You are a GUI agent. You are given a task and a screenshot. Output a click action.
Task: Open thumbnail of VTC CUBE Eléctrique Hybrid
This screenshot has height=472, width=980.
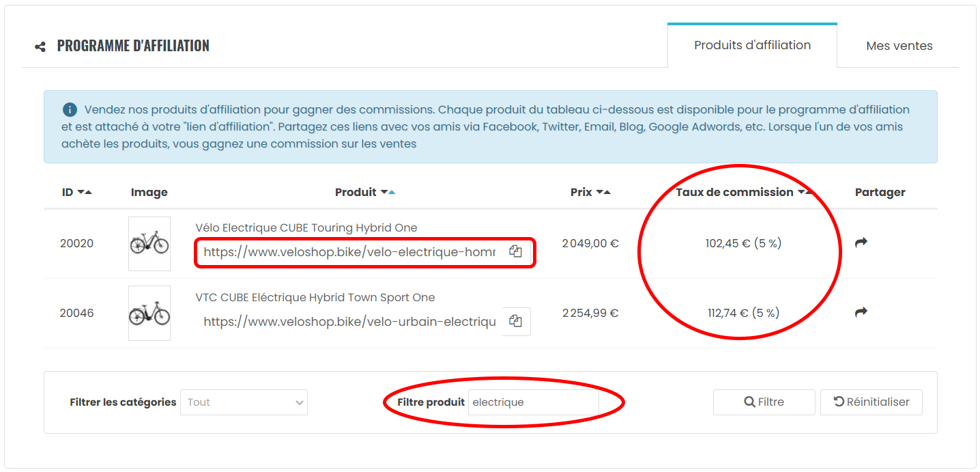(149, 313)
